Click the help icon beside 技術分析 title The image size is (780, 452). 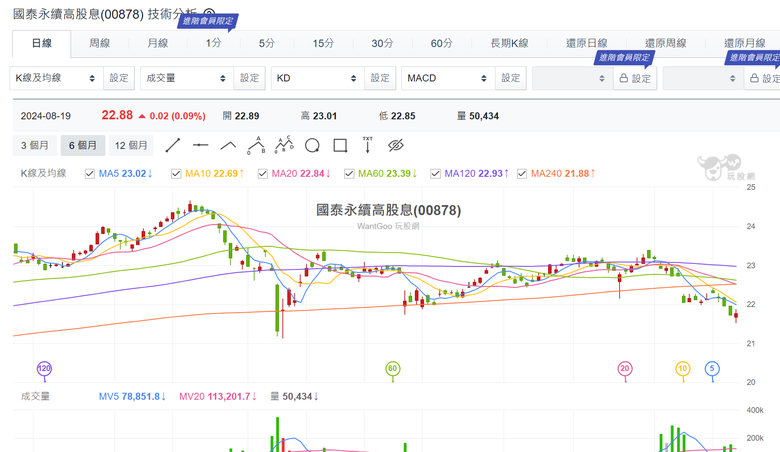point(209,14)
